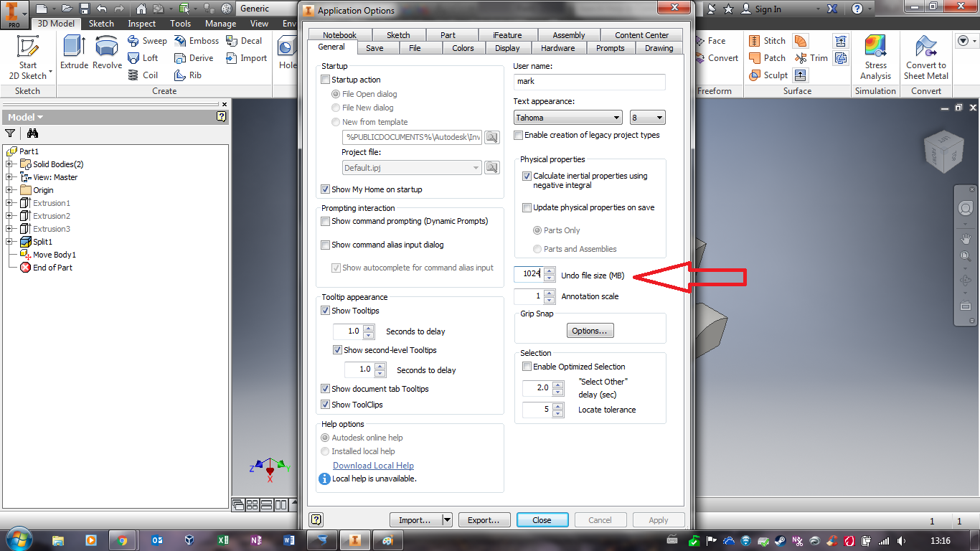Image resolution: width=980 pixels, height=551 pixels.
Task: Start a 2D Sketch from the ribbon
Action: click(x=28, y=57)
